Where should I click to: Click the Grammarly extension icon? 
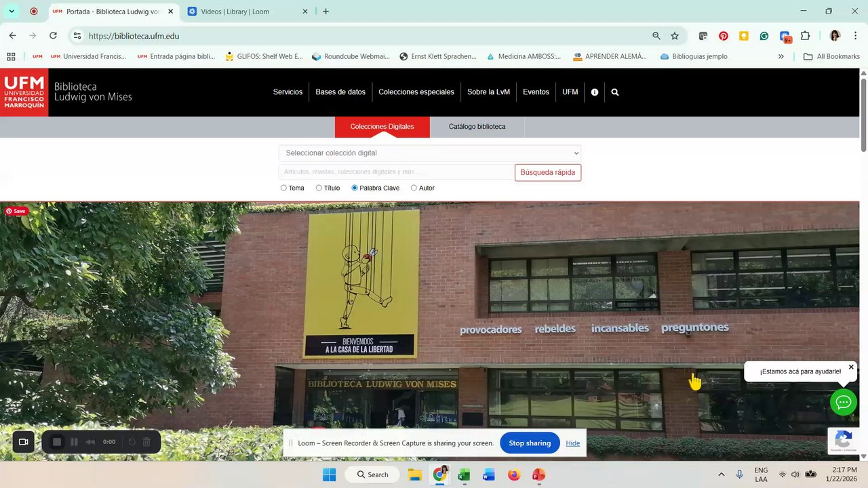pyautogui.click(x=764, y=36)
